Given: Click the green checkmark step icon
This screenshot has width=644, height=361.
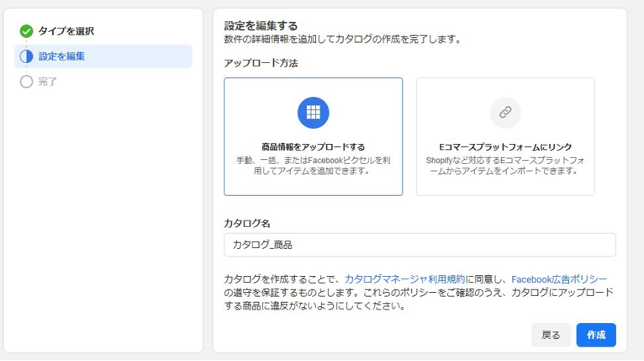Looking at the screenshot, I should (x=27, y=31).
